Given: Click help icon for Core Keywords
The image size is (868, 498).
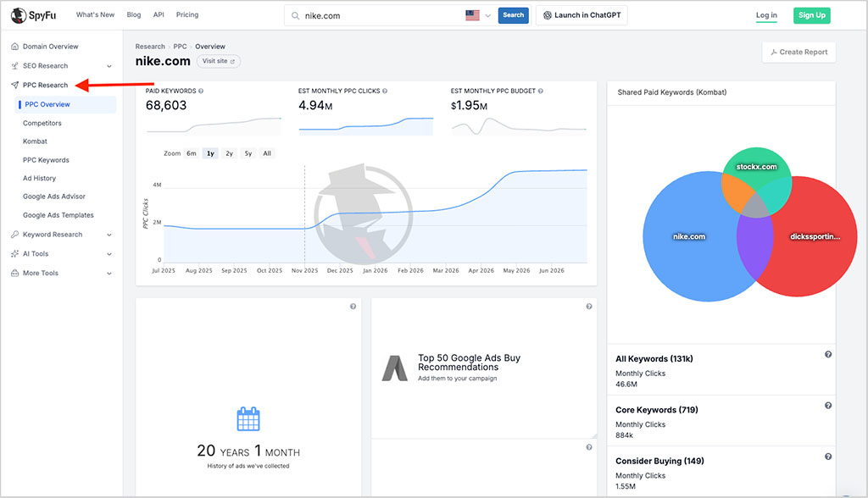Looking at the screenshot, I should 828,406.
